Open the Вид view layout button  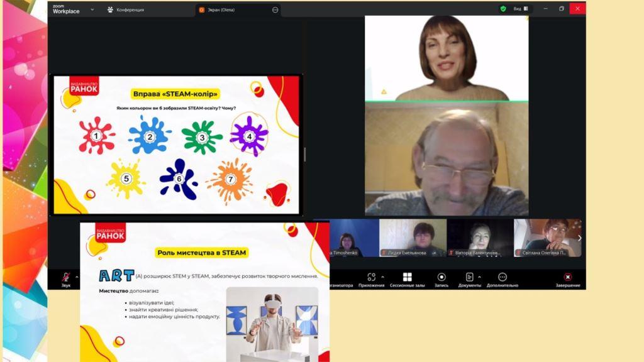(521, 9)
